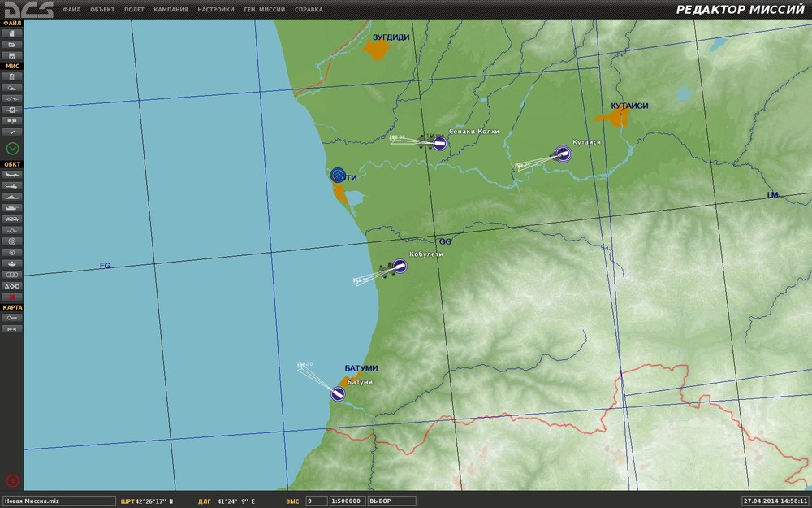
Task: Open the ГЕН. МИССИЙ menu
Action: (265, 9)
